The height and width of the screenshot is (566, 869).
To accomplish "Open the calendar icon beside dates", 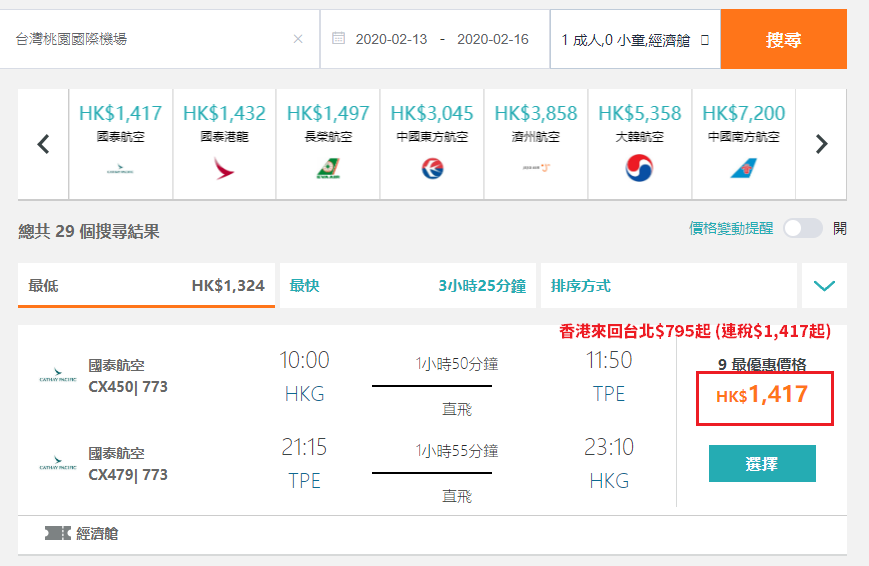I will (x=338, y=39).
